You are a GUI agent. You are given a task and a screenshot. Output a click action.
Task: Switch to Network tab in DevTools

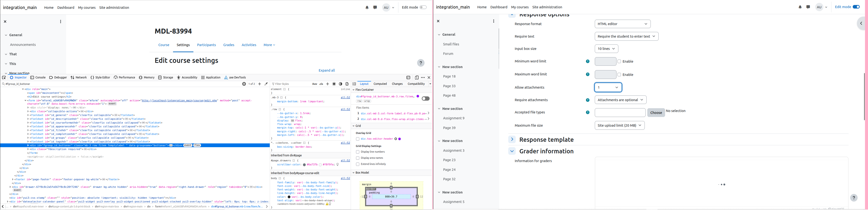(79, 78)
